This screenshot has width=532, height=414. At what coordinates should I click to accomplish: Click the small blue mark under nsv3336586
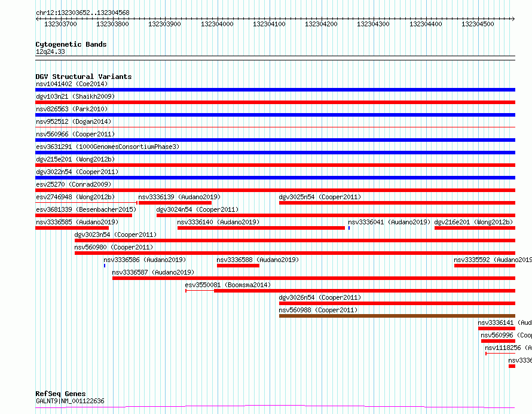click(105, 266)
